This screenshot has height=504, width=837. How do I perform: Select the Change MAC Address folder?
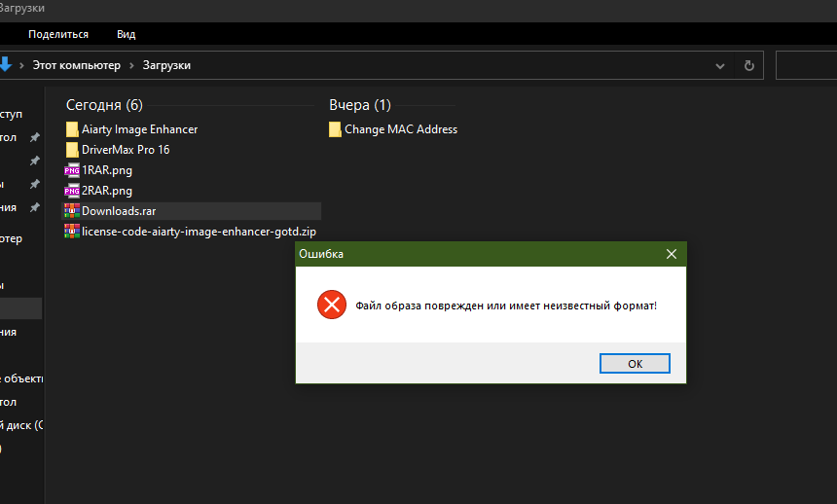401,129
